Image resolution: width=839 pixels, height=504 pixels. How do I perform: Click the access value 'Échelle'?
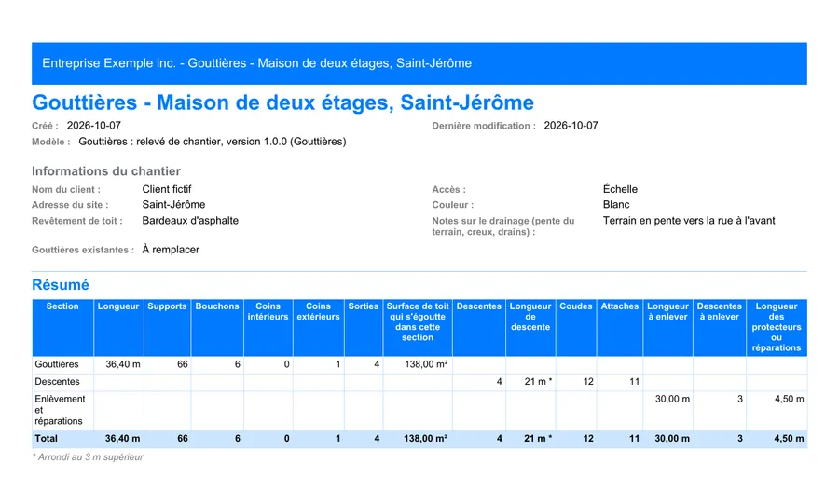[x=620, y=189]
